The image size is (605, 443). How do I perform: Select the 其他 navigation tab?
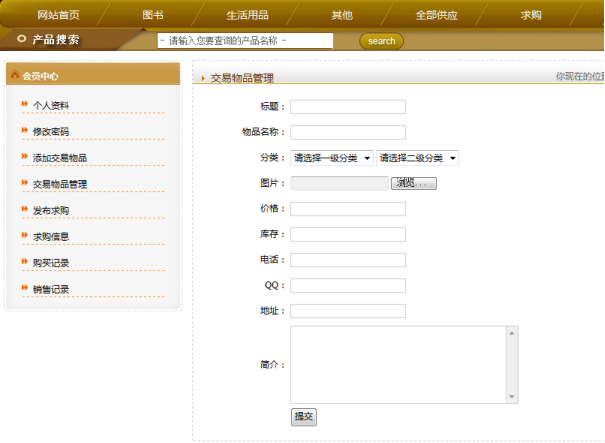click(342, 15)
